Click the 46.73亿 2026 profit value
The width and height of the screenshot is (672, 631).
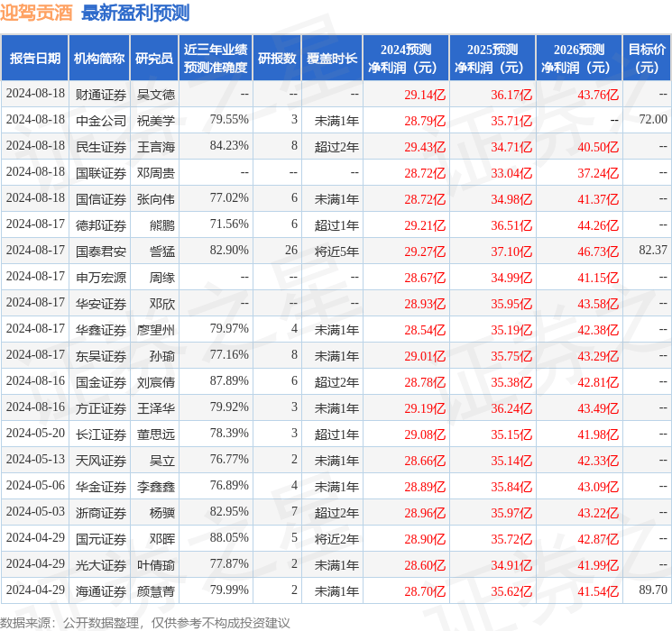[x=598, y=250]
